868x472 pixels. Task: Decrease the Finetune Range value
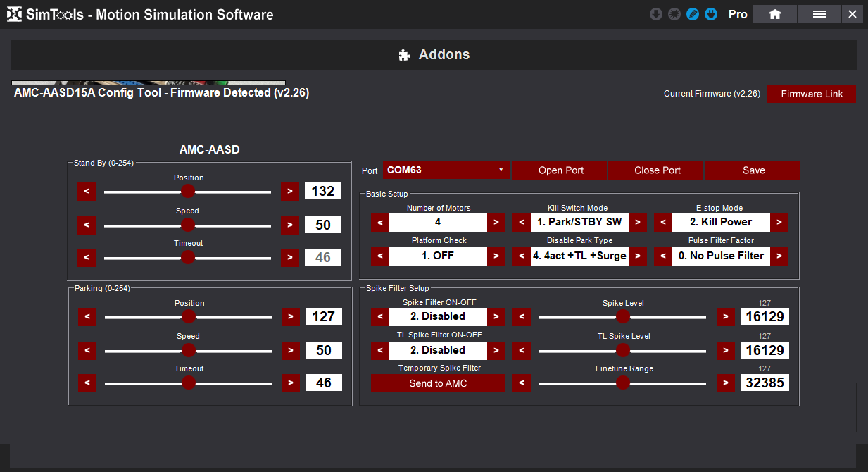(522, 383)
